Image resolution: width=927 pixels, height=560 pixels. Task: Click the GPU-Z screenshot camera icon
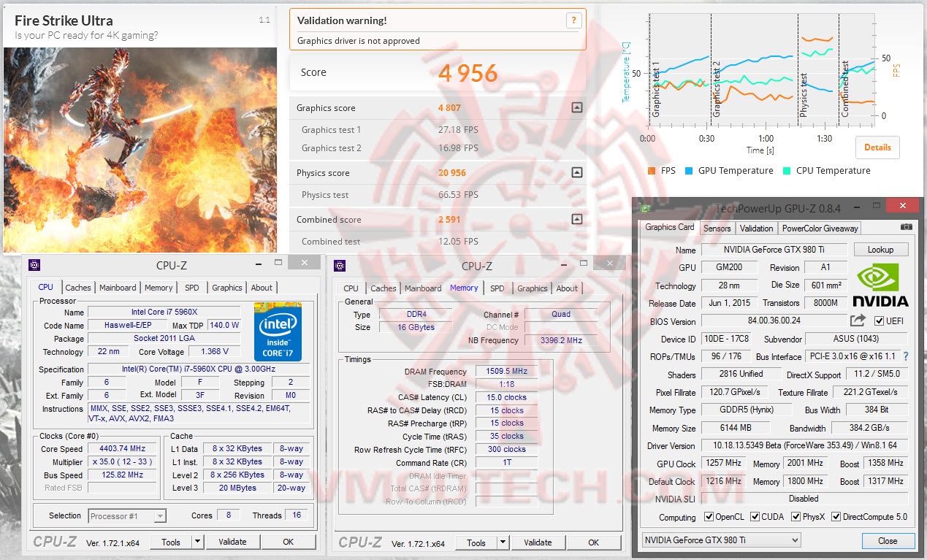(907, 227)
